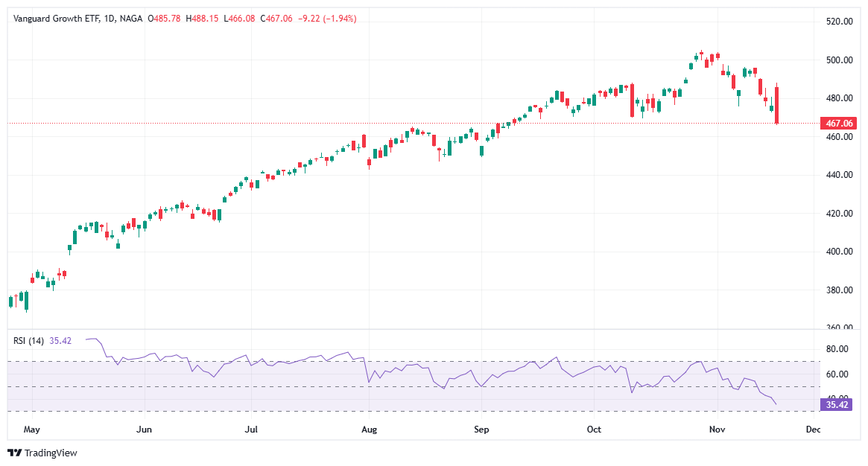Click the blue 35.42 label on the RSI scale

point(836,404)
